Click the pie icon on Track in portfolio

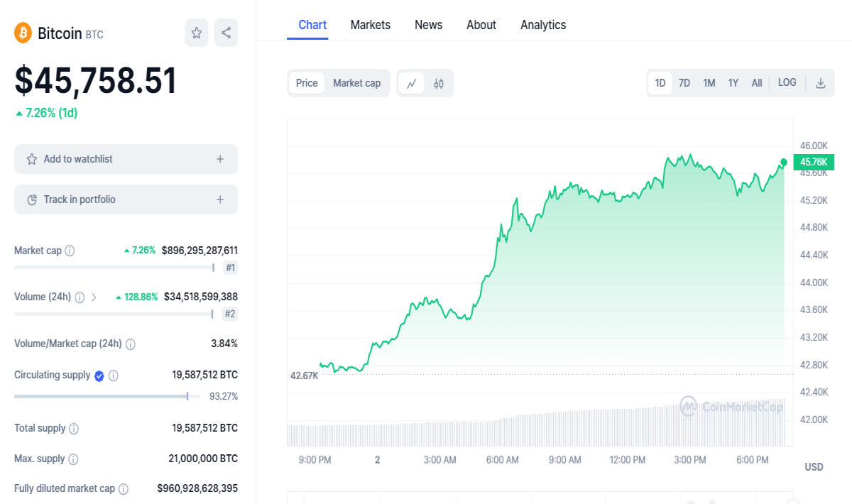[x=32, y=199]
